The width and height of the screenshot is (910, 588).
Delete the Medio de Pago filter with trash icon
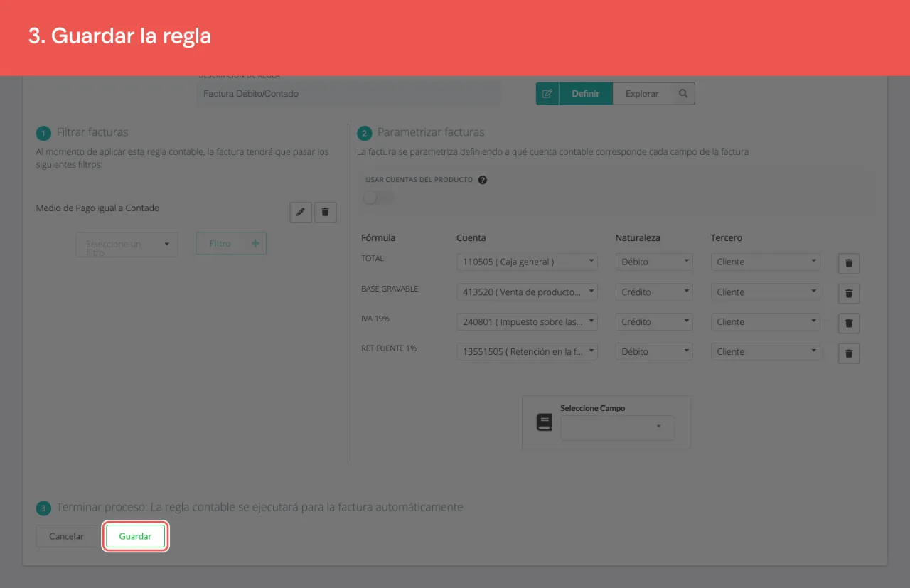[326, 212]
